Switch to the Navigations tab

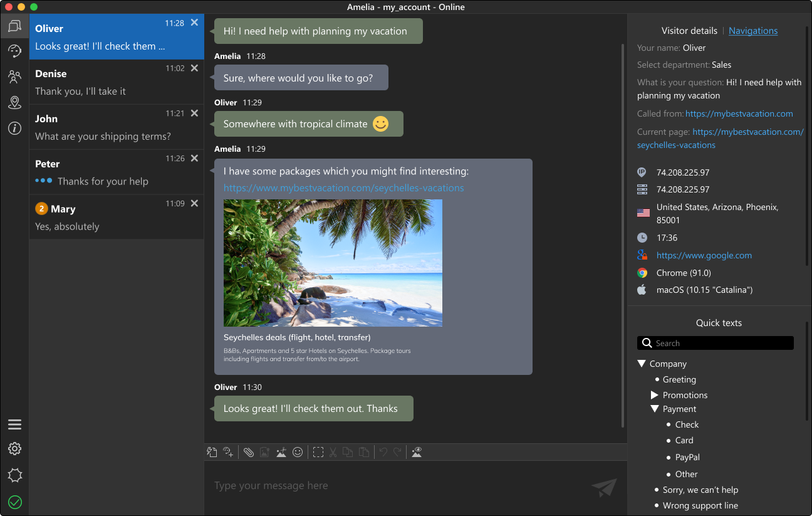(x=753, y=30)
